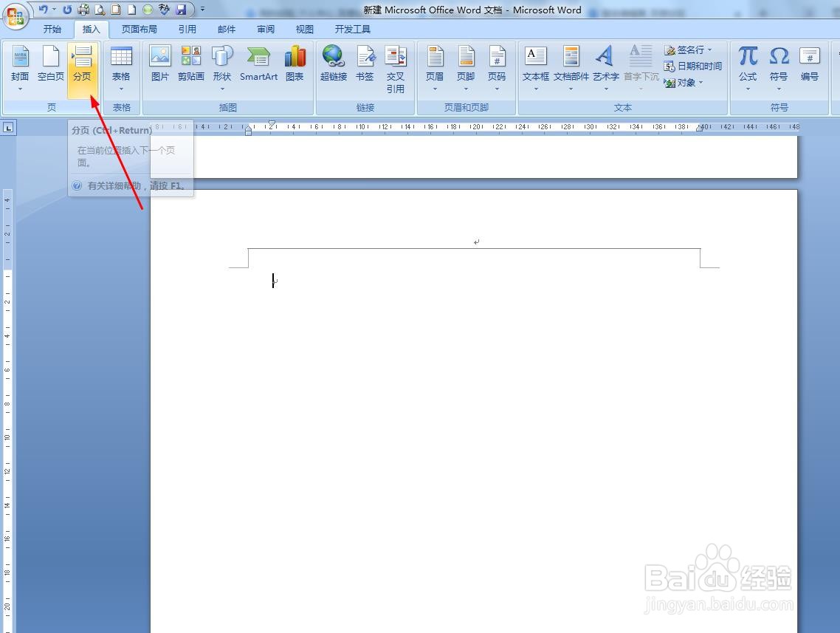
Task: Switch to the 邮件 tab
Action: (227, 29)
